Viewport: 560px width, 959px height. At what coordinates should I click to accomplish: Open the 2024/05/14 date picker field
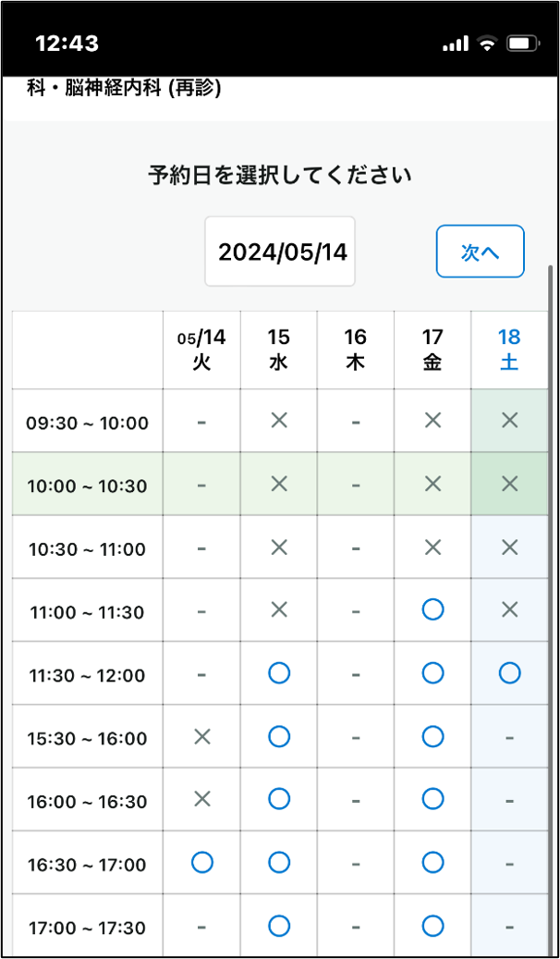280,252
